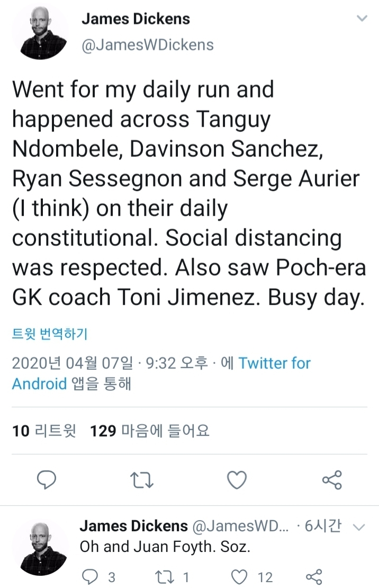379x588 pixels.
Task: Tap the James Dickens name in header
Action: click(136, 20)
